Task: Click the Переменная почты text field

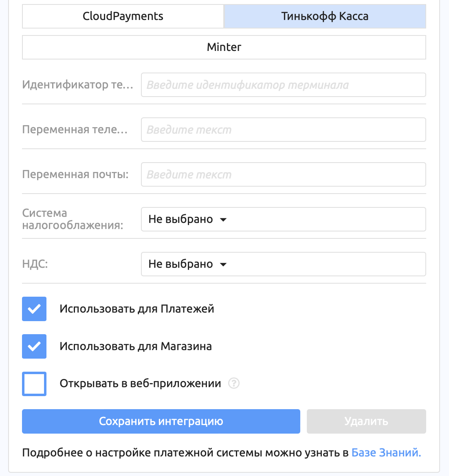Action: 284,174
